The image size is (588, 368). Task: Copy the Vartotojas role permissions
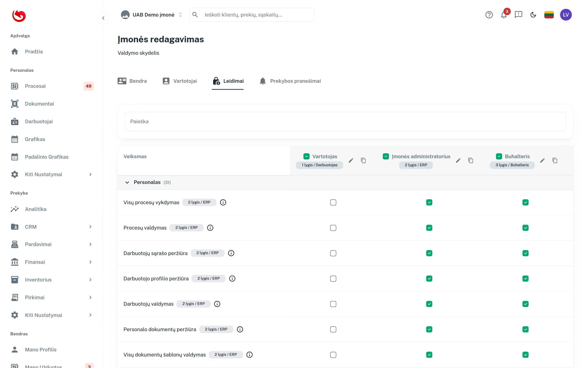click(x=363, y=160)
